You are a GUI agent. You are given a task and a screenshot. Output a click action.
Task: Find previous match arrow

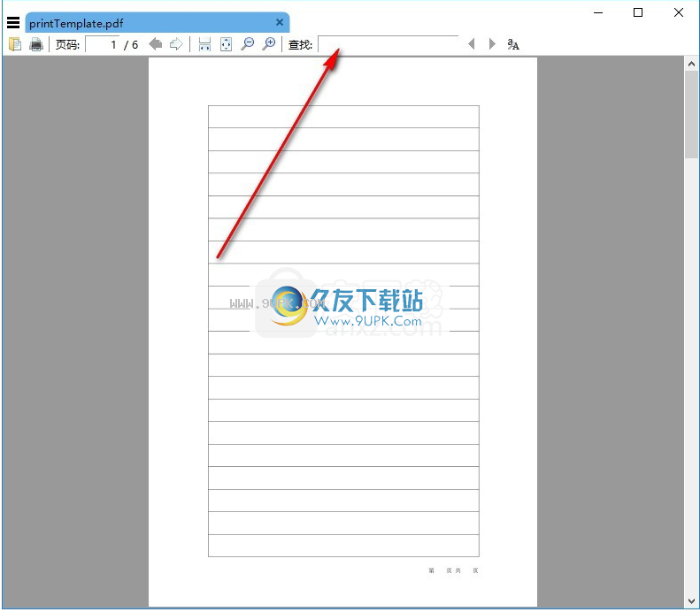point(471,43)
